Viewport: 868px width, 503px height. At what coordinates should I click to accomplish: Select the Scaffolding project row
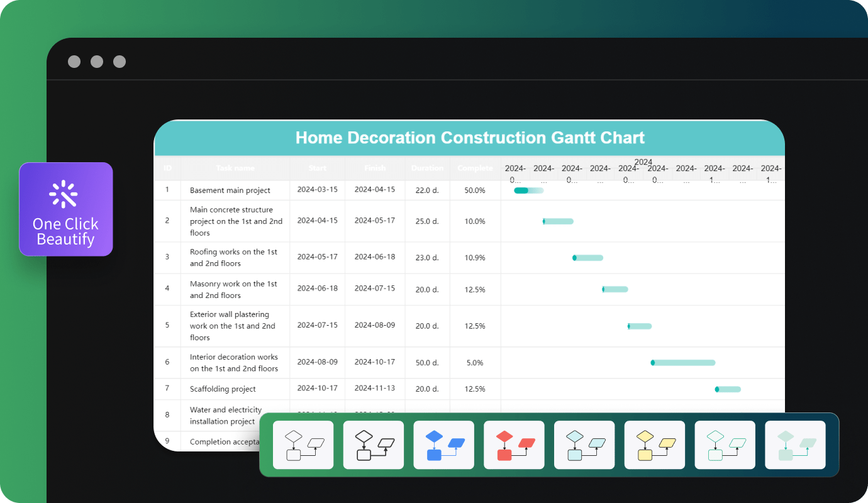(223, 389)
